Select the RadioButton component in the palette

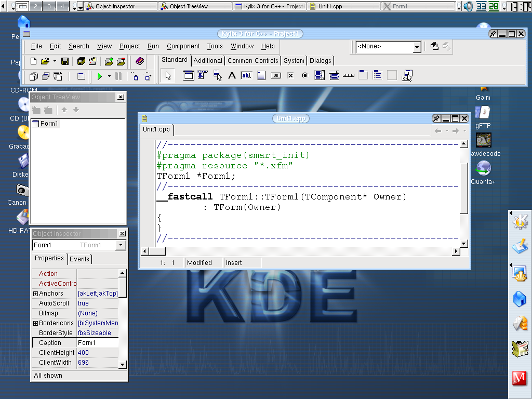click(304, 75)
